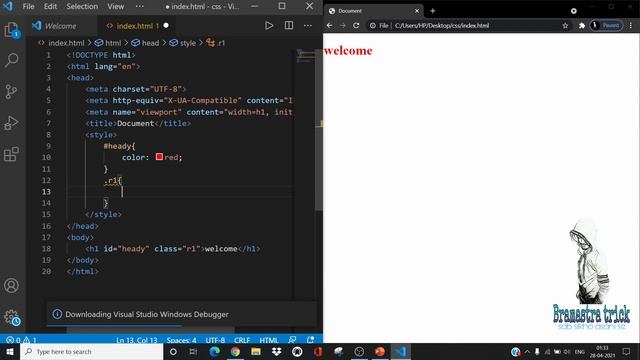The height and width of the screenshot is (360, 640).
Task: Open the File menu
Action: click(28, 7)
